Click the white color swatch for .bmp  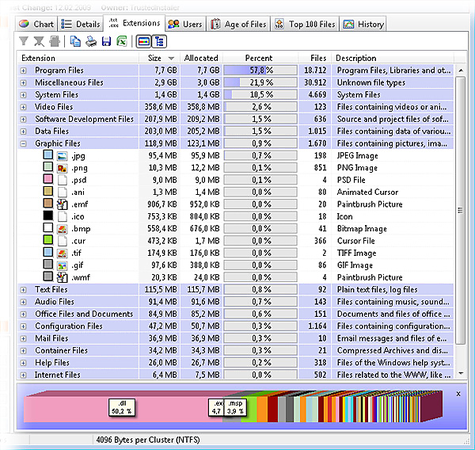(x=48, y=228)
